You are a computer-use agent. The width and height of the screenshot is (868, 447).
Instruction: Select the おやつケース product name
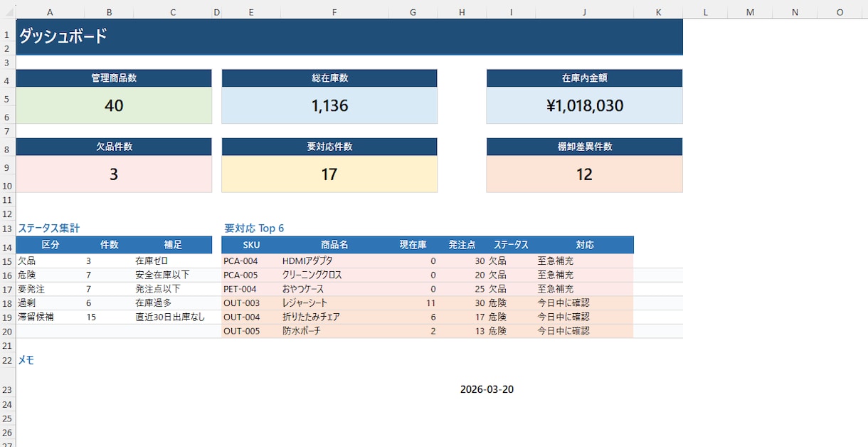point(334,289)
